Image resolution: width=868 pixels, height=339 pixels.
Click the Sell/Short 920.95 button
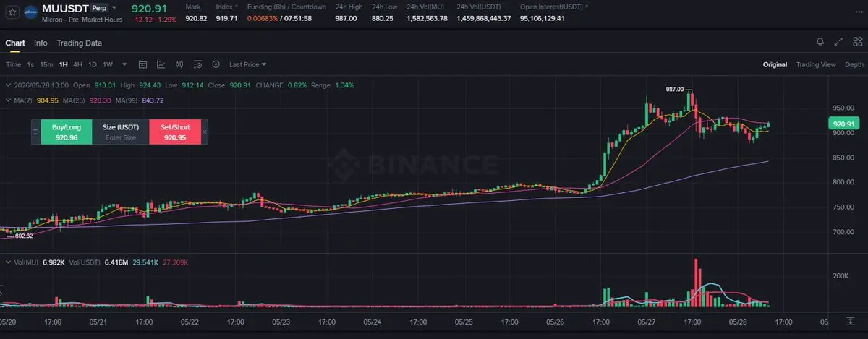point(174,132)
